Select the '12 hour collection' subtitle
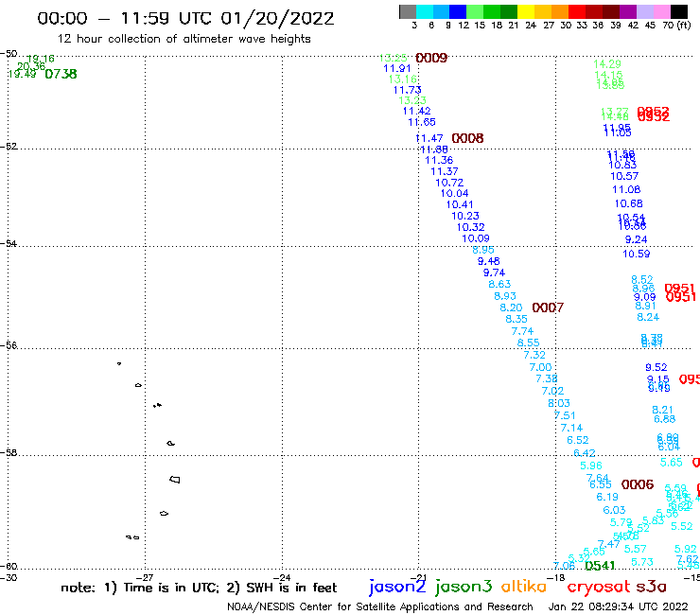Screen dimensions: 700x615 [184, 39]
